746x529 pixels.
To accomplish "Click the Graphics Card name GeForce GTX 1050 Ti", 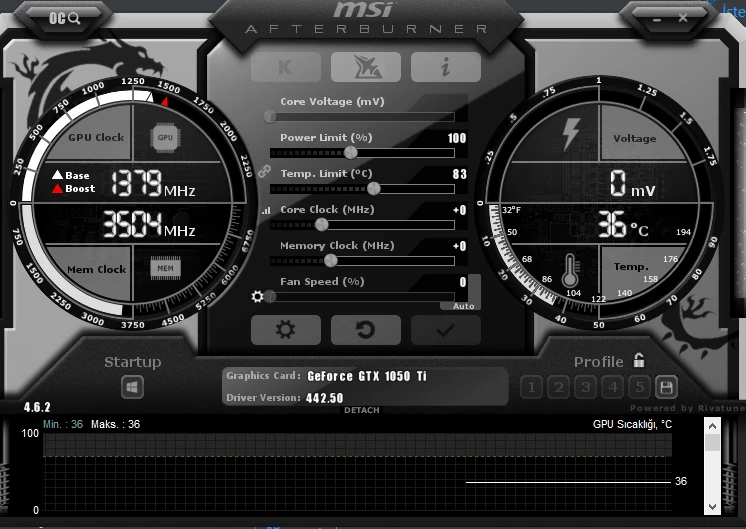I will click(x=367, y=376).
